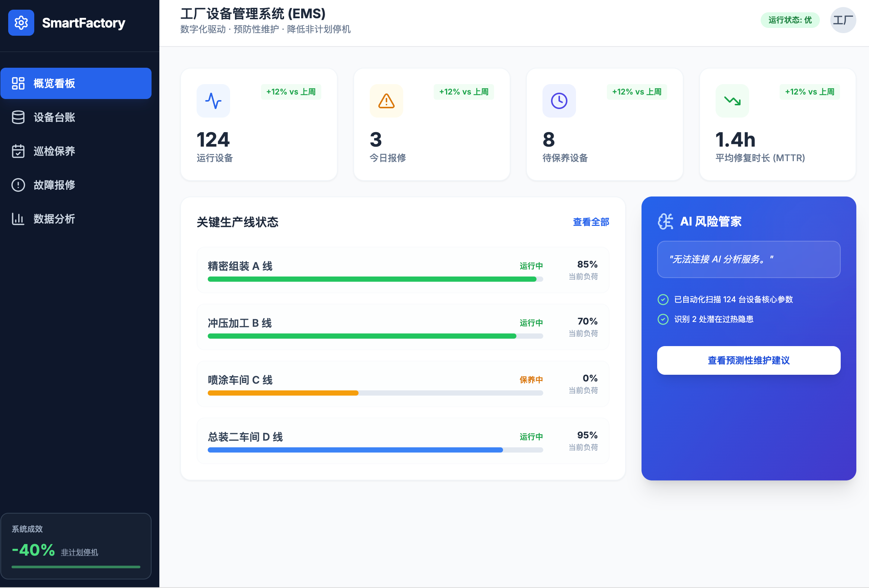The height and width of the screenshot is (588, 869).
Task: Click the warning triangle icon on 今日报修 card
Action: tap(386, 101)
